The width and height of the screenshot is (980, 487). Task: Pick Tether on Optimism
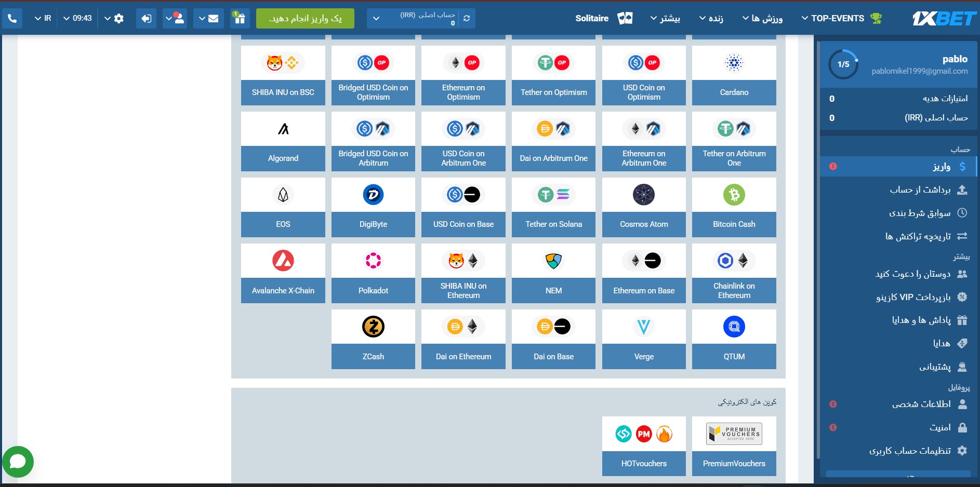(553, 75)
